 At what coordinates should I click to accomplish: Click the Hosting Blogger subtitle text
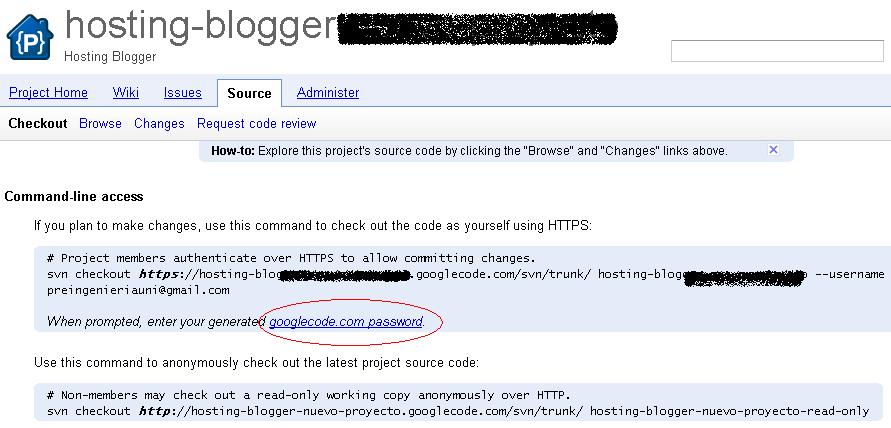(x=110, y=57)
